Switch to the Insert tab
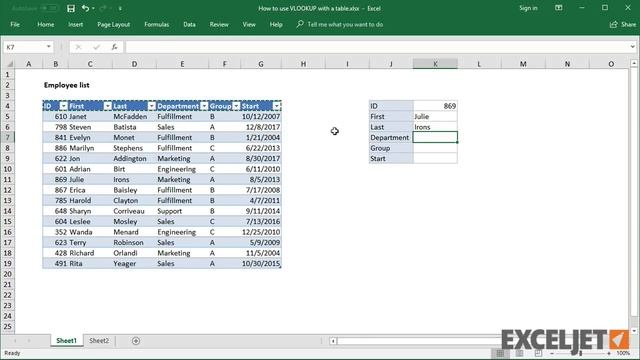 (76, 24)
